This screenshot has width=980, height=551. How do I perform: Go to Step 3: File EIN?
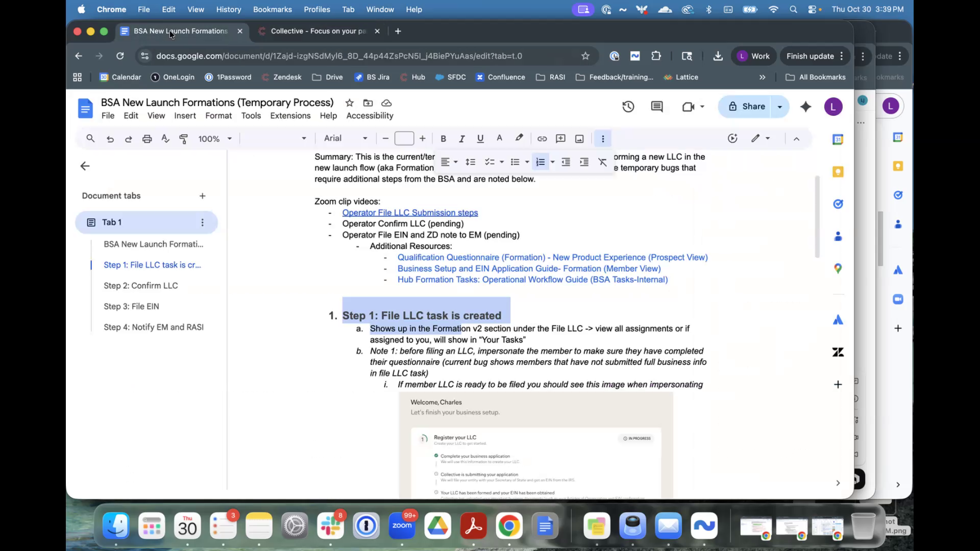coord(131,307)
